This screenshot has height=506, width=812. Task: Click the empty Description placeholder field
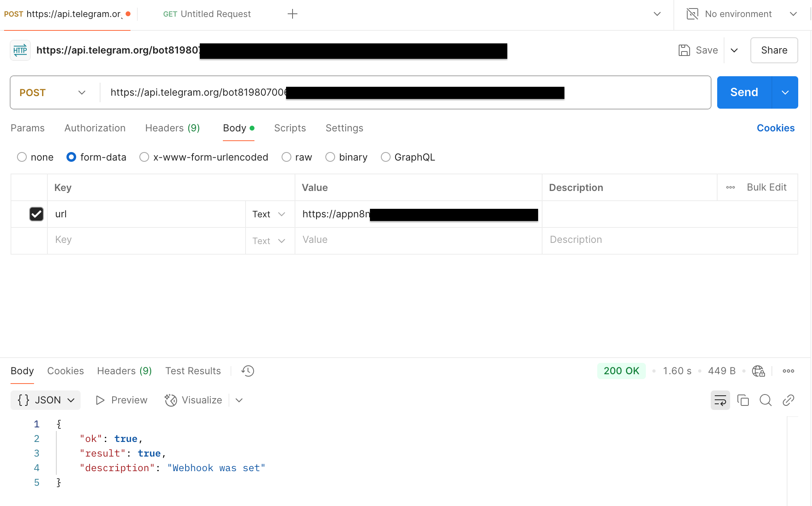670,240
